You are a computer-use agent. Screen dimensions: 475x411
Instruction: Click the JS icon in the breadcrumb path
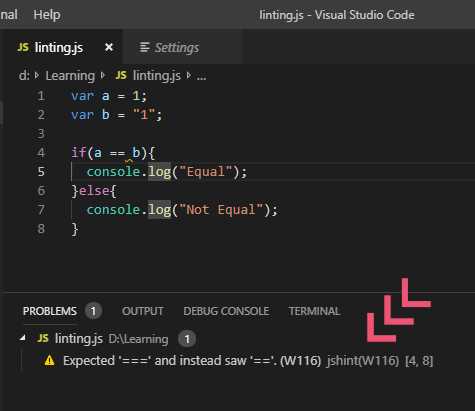(x=121, y=75)
